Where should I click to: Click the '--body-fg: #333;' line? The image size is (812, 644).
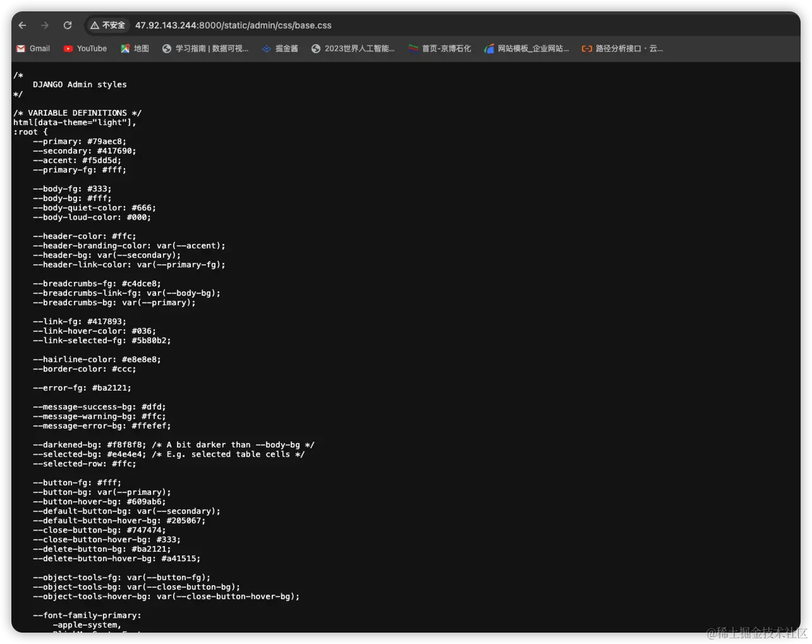click(x=72, y=189)
